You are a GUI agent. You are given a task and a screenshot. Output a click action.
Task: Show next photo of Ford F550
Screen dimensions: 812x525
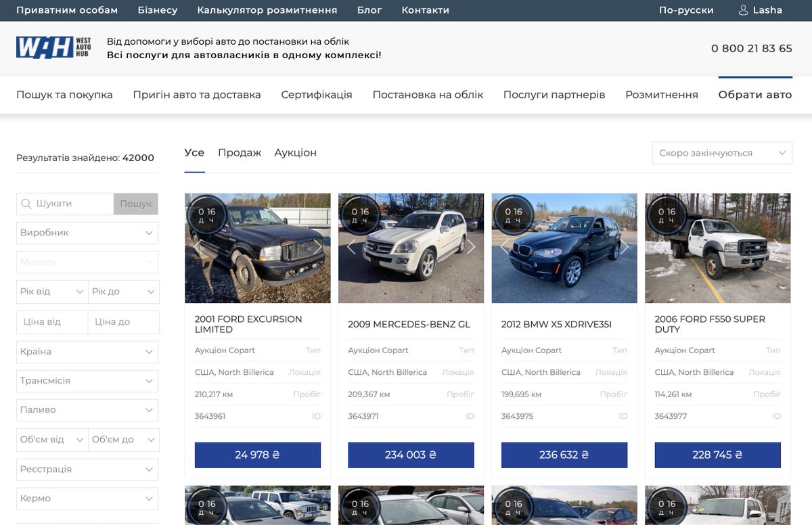click(778, 248)
